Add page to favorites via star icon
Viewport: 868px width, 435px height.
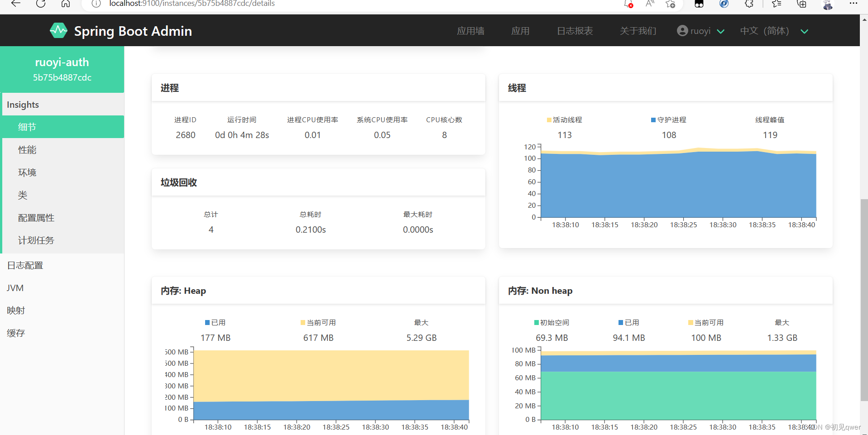pos(670,5)
